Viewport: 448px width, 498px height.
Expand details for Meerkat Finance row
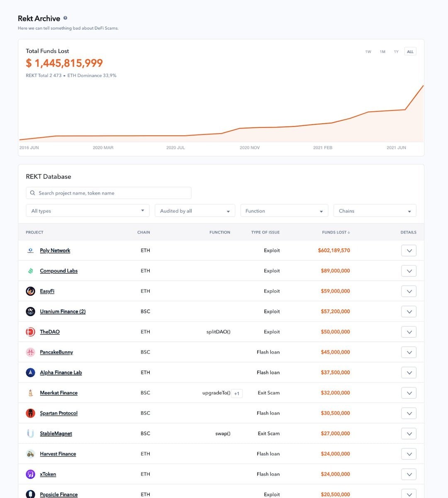[x=409, y=393]
